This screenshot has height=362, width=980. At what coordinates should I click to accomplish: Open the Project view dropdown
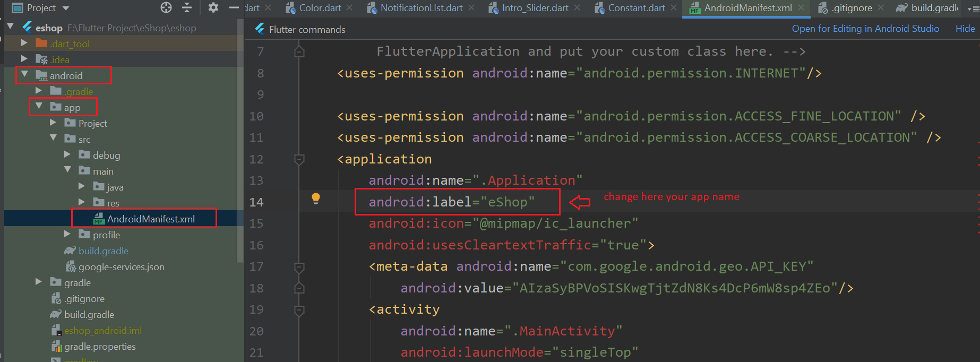click(x=66, y=8)
